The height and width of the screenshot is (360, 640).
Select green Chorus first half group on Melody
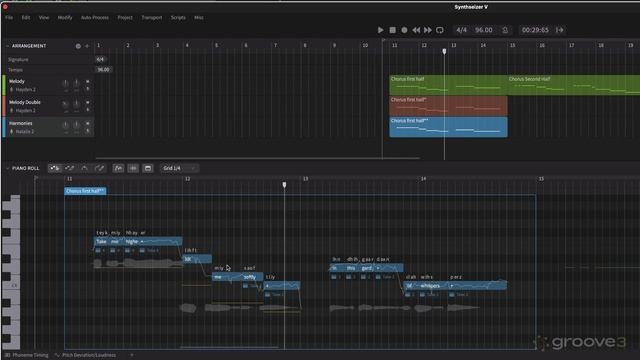tap(448, 85)
